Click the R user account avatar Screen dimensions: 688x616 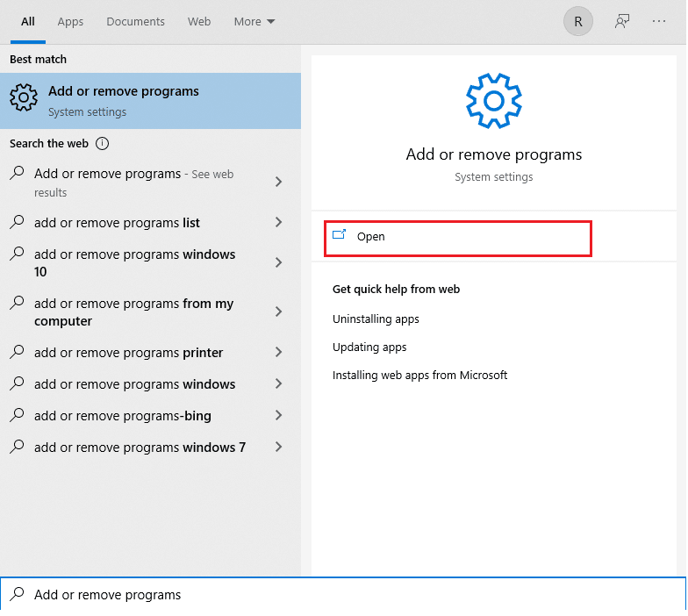(577, 21)
